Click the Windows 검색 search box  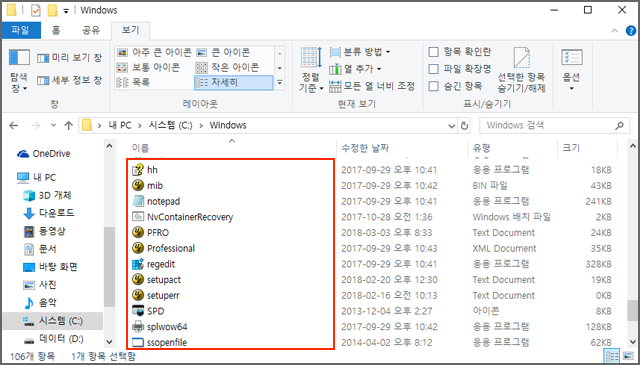(554, 126)
